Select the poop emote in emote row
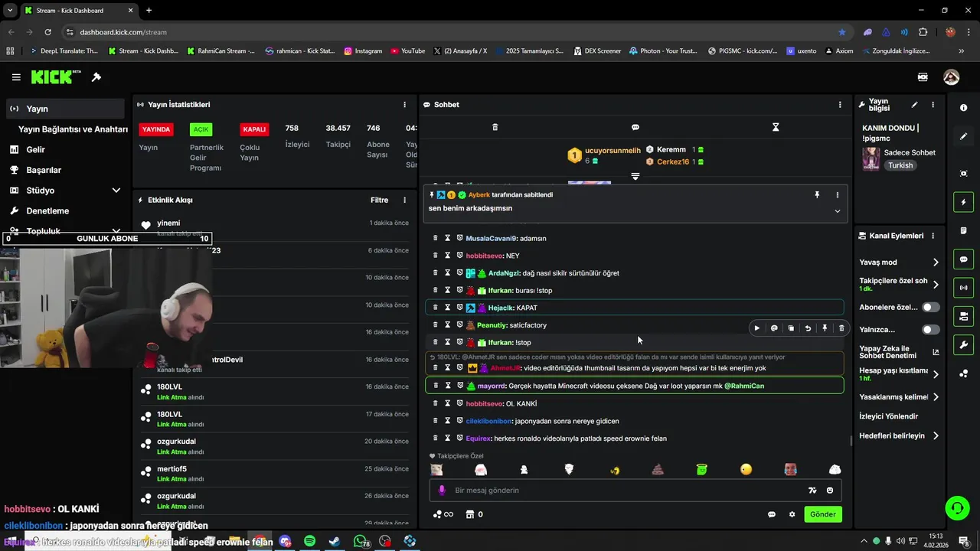Viewport: 980px width, 551px height. pyautogui.click(x=658, y=469)
